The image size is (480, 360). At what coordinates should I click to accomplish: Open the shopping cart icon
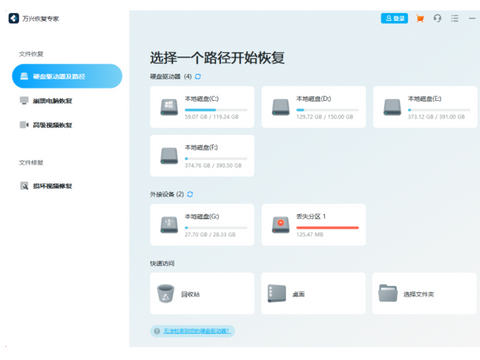click(x=420, y=18)
